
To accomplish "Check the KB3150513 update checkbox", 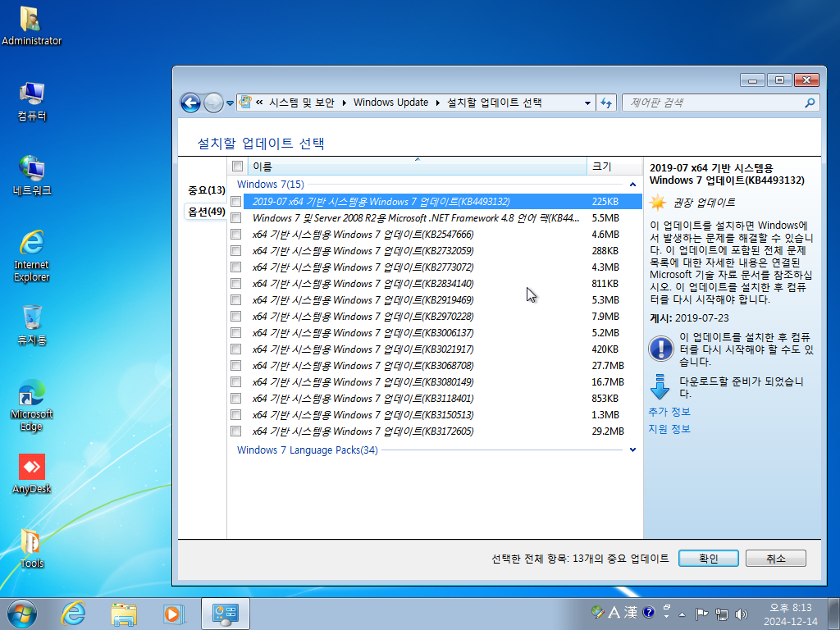I will pos(235,414).
